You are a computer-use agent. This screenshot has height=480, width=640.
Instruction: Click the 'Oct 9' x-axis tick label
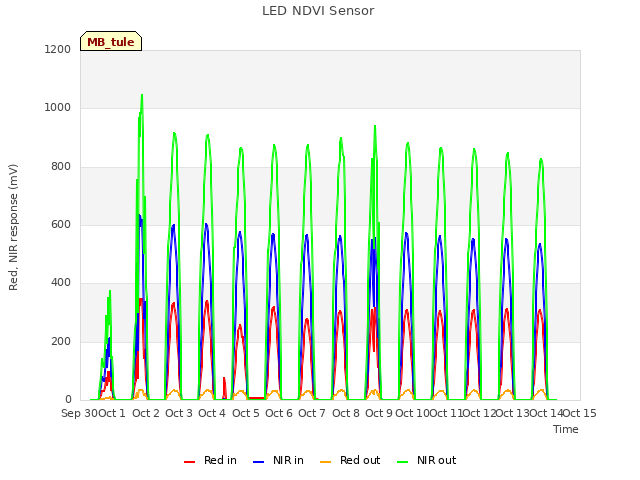(x=379, y=413)
